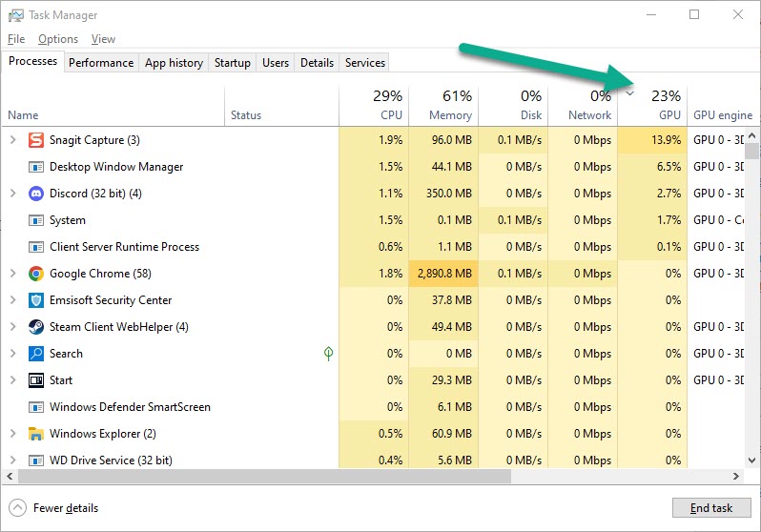Open the View menu

point(103,39)
